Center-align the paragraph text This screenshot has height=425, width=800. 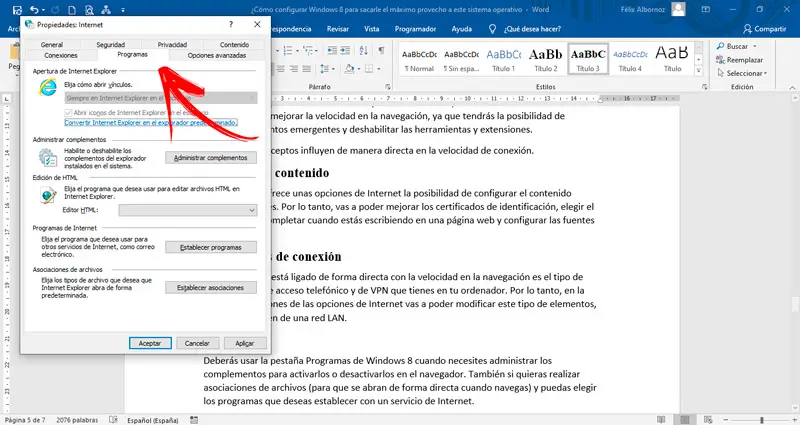point(281,68)
